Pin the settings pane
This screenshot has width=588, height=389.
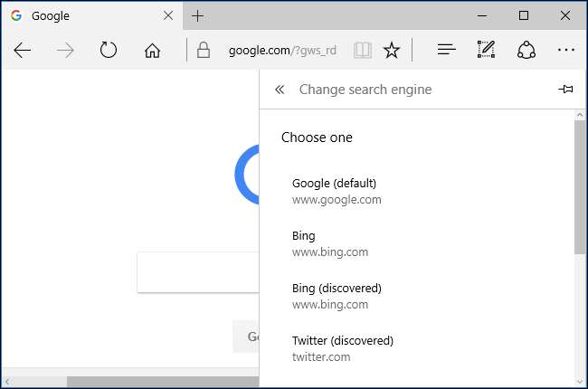pos(566,90)
